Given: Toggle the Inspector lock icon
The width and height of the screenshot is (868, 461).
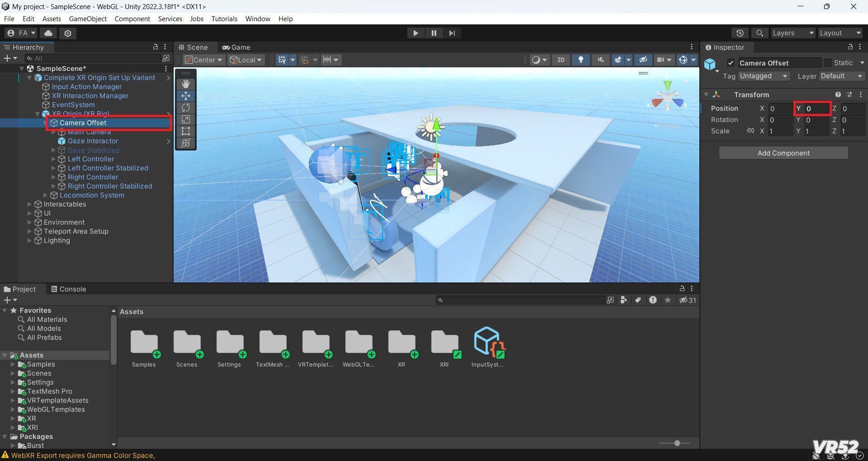Looking at the screenshot, I should 850,47.
